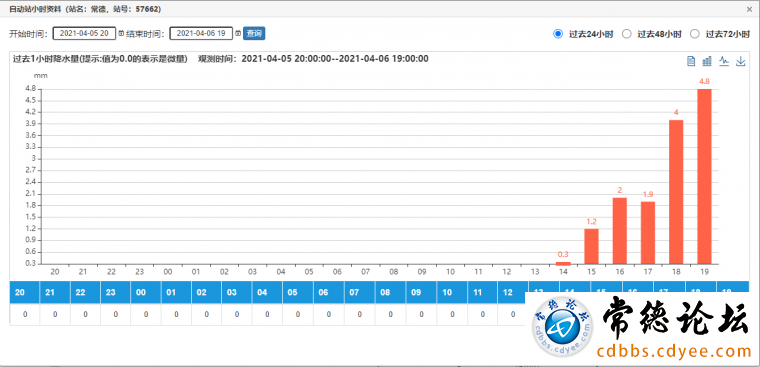Click blue table header cell 12
The image size is (760, 367).
coord(513,292)
